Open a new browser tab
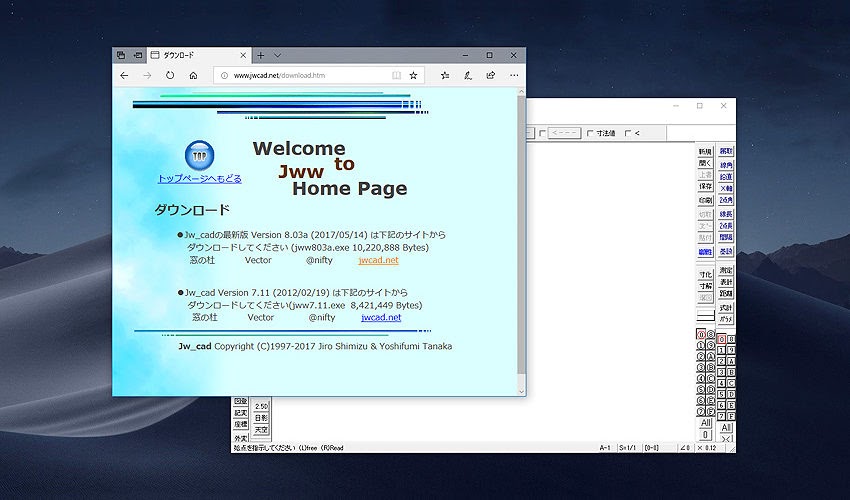Image resolution: width=850 pixels, height=500 pixels. [261, 55]
